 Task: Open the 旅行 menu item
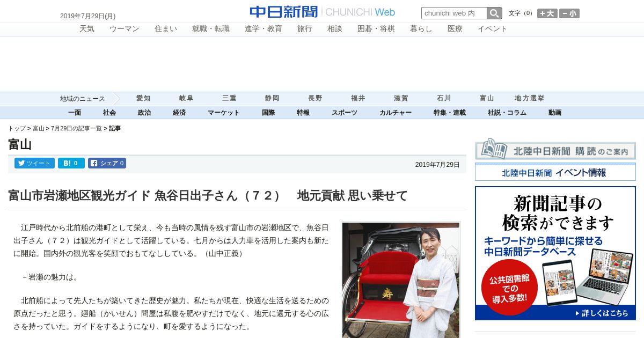click(305, 29)
